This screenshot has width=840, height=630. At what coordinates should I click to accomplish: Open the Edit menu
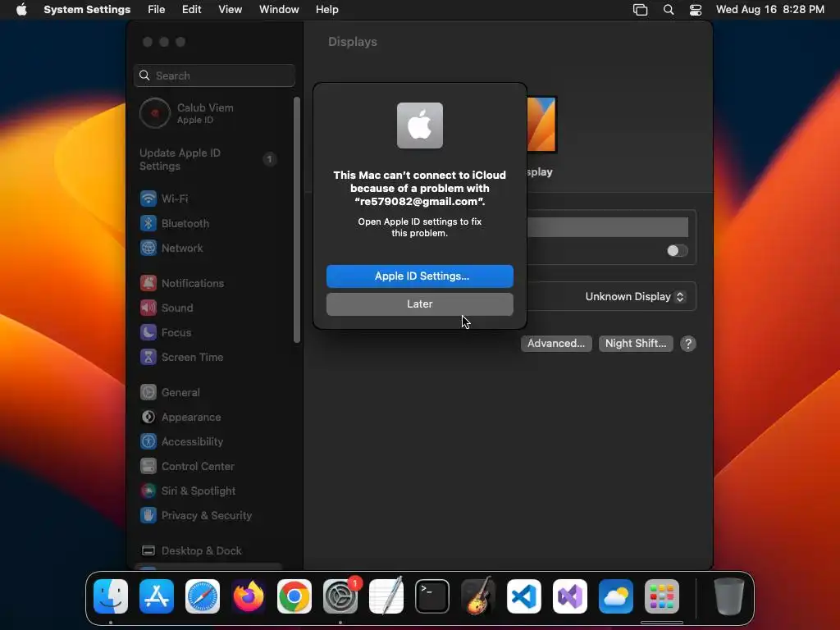pyautogui.click(x=191, y=10)
